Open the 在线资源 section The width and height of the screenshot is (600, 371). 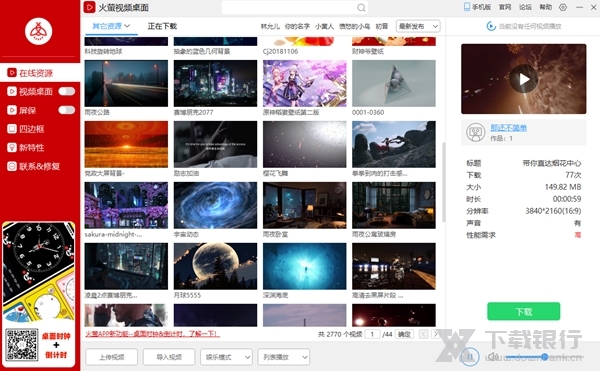click(40, 73)
